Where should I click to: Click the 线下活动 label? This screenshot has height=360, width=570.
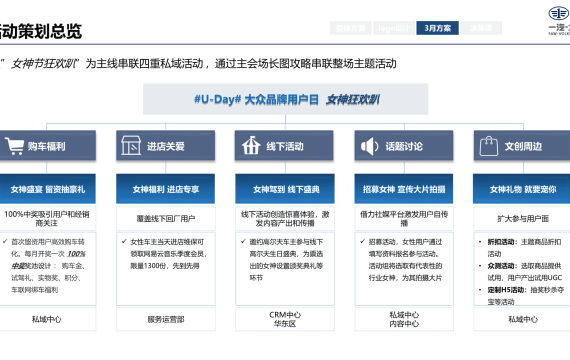tap(285, 147)
